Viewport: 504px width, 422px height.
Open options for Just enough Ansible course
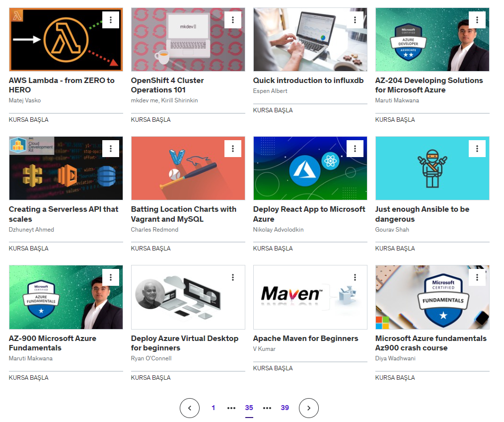point(477,149)
